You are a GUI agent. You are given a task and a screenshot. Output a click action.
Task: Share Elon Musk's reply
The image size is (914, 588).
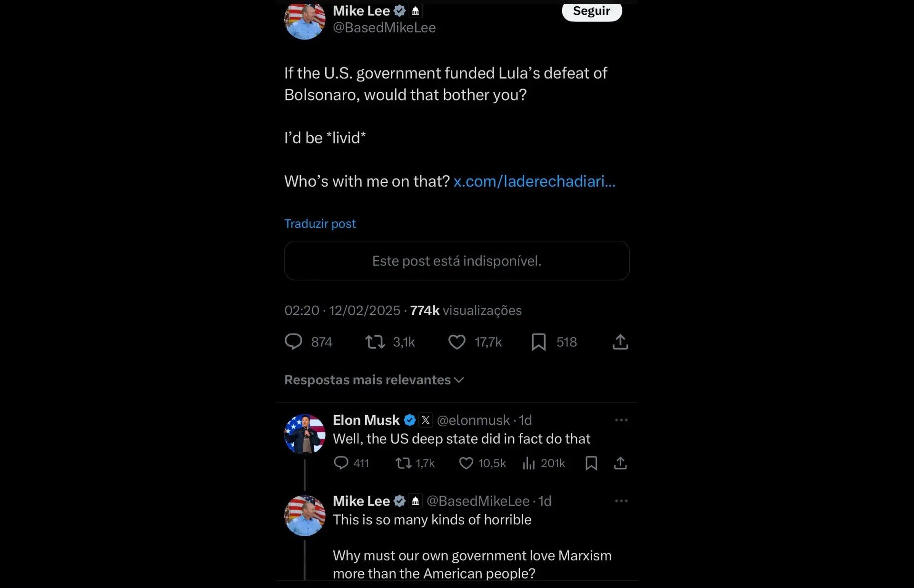620,463
